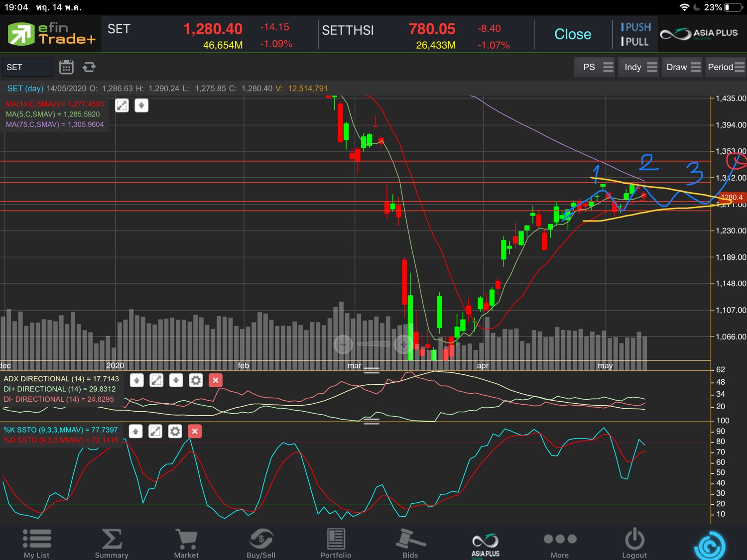Viewport: 747px width, 560px height.
Task: Tap the DI- DIRECTIONAL (14) label
Action: pyautogui.click(x=59, y=399)
